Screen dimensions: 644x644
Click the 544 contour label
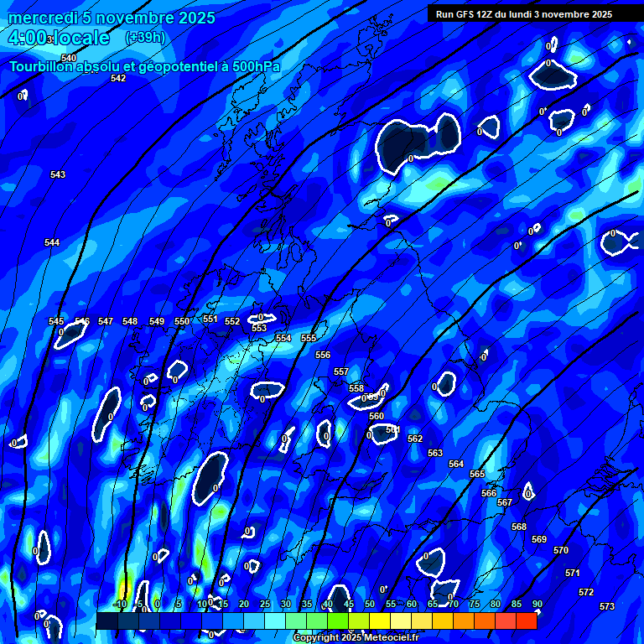(x=52, y=242)
